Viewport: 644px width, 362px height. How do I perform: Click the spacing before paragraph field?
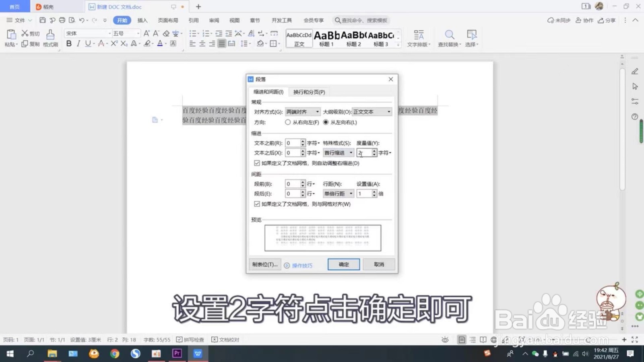(293, 184)
